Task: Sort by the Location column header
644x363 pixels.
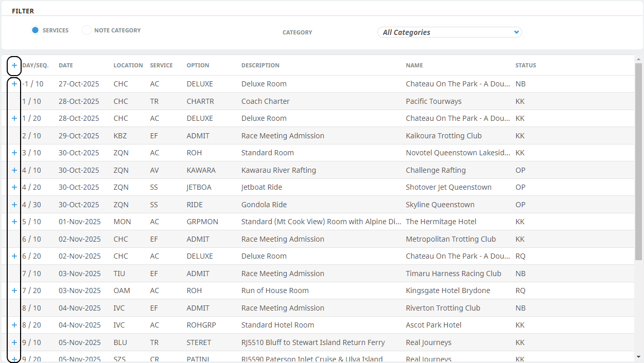Action: [x=128, y=65]
